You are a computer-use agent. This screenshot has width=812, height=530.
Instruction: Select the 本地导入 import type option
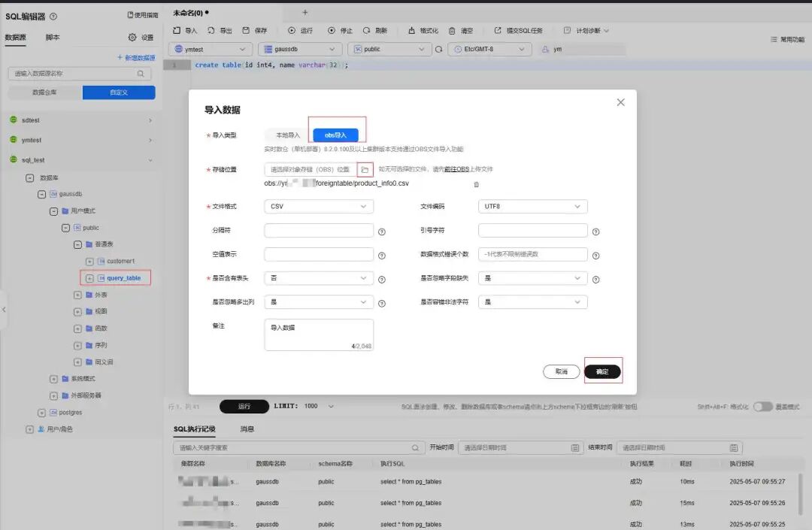point(288,135)
